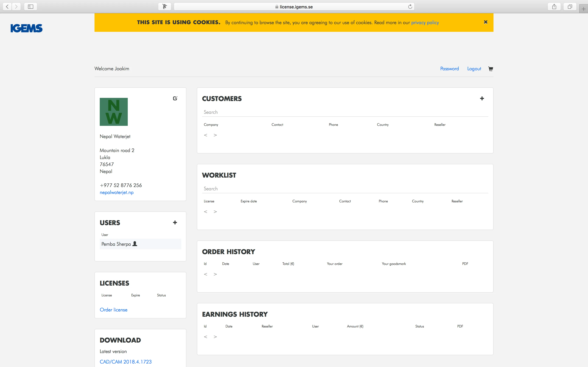588x367 pixels.
Task: Reload the page in Safari
Action: click(410, 7)
